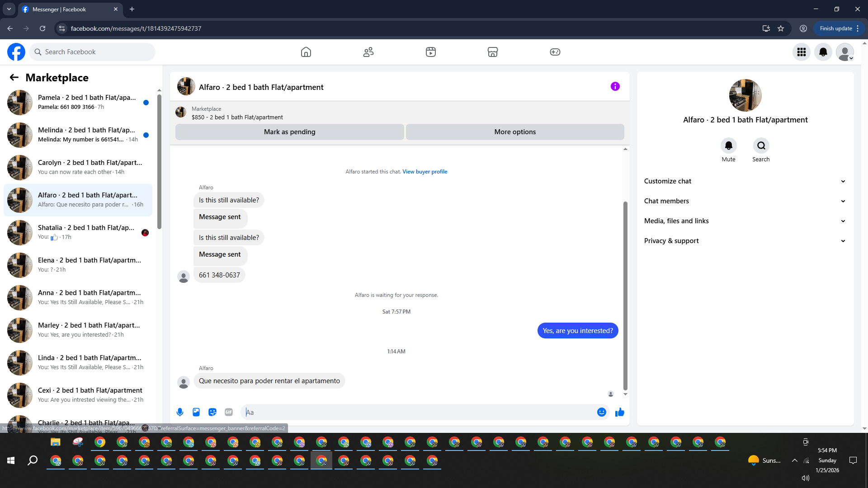
Task: Expand the Privacy & support section
Action: click(x=745, y=241)
